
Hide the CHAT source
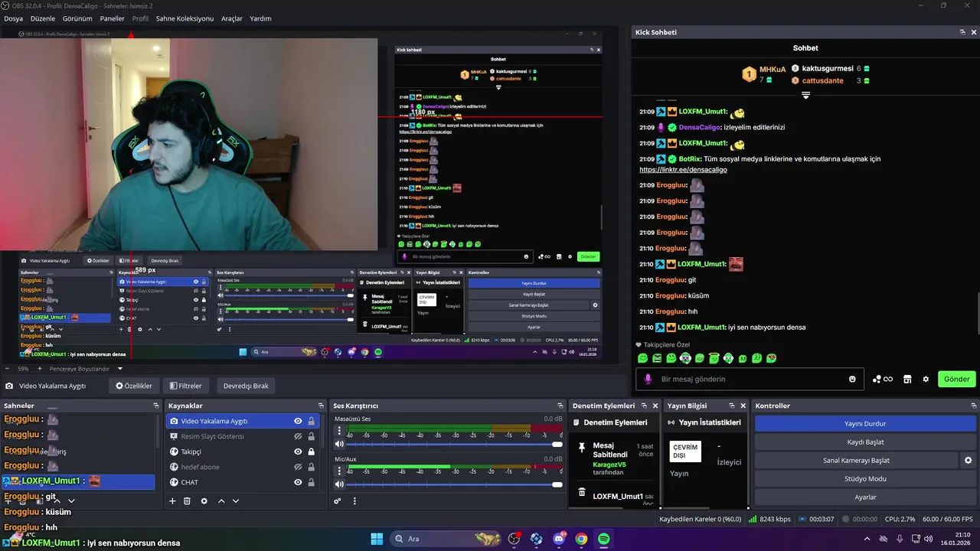298,482
